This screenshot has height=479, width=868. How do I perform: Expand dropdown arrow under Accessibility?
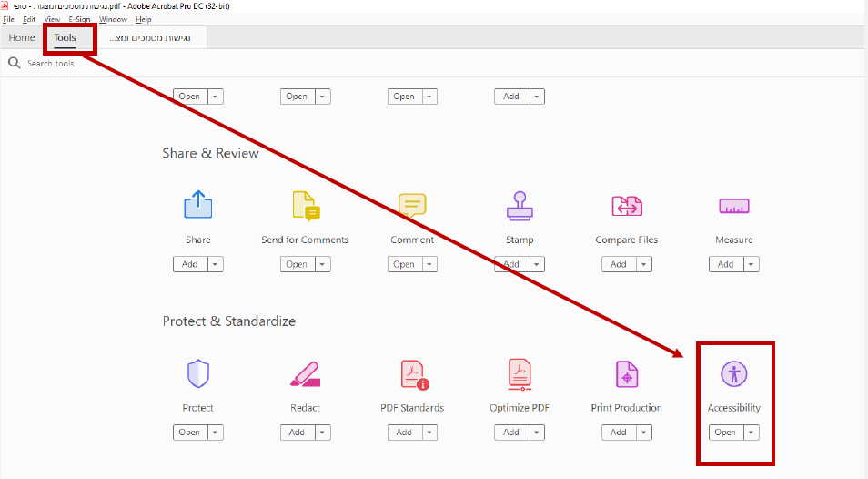pyautogui.click(x=752, y=433)
